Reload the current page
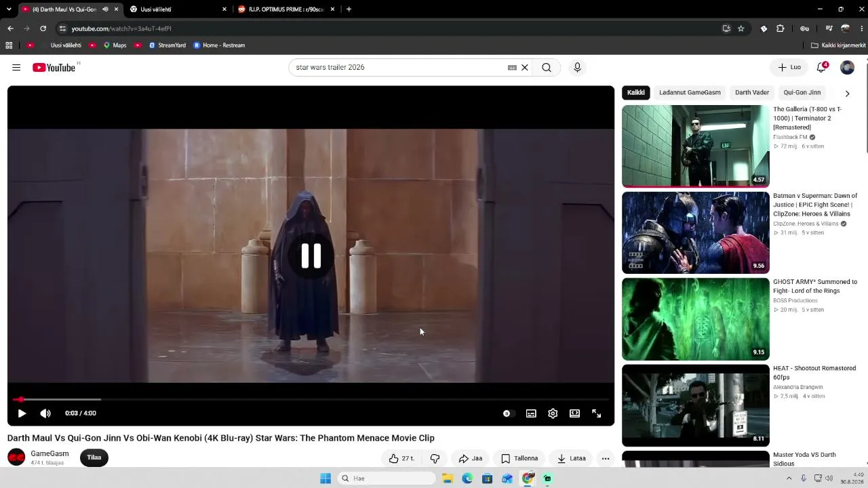 point(43,28)
